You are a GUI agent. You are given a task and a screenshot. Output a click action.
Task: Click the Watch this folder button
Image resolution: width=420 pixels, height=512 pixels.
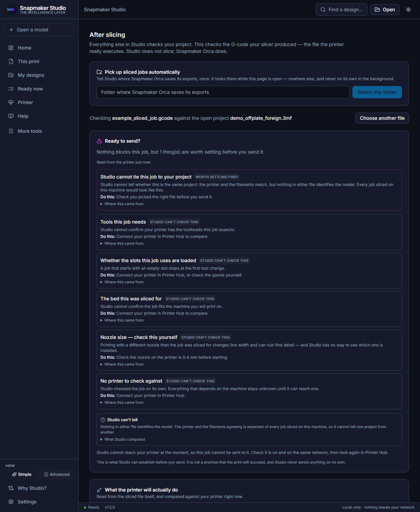[x=377, y=92]
